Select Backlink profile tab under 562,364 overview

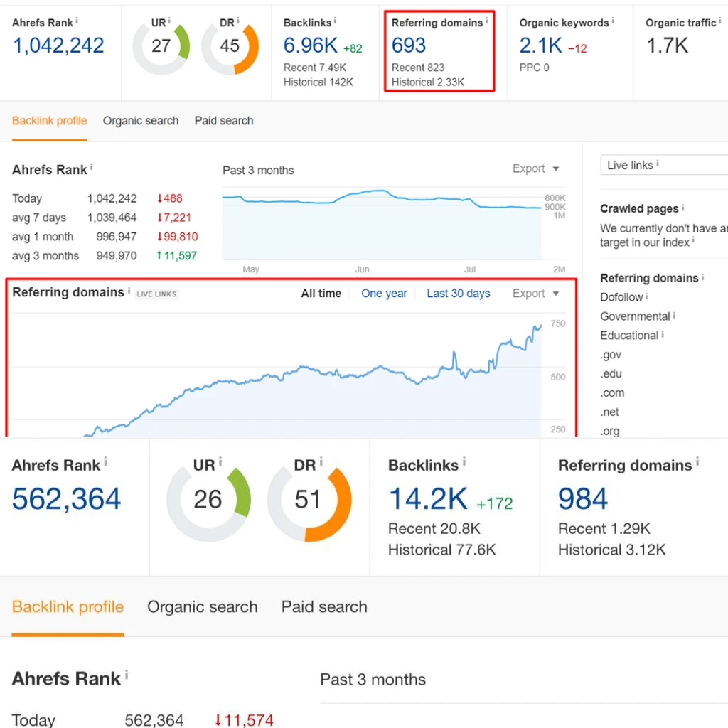click(x=68, y=607)
